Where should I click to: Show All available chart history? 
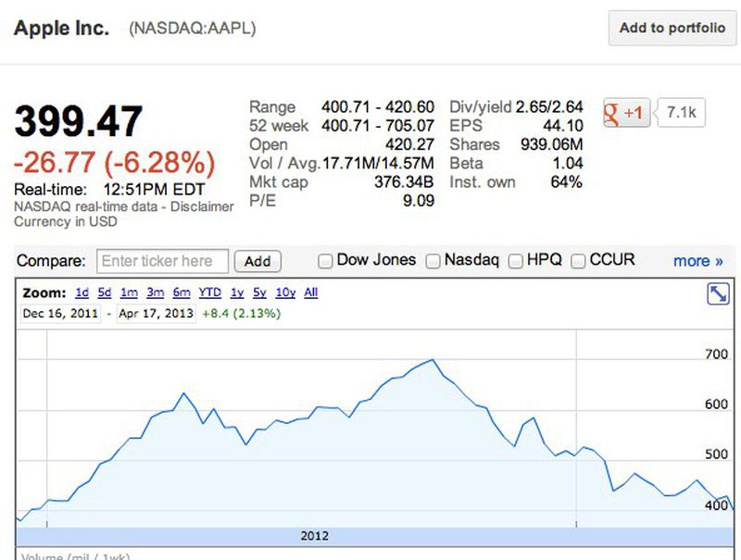pyautogui.click(x=309, y=292)
